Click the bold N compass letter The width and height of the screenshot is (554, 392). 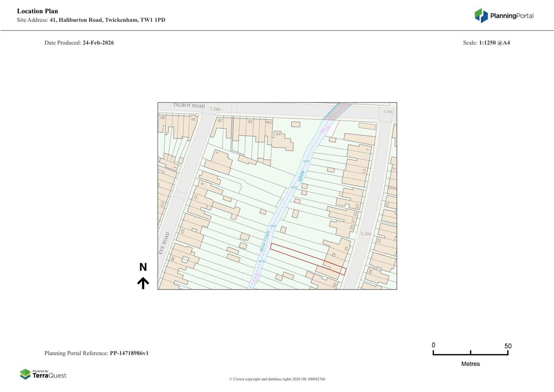143,267
